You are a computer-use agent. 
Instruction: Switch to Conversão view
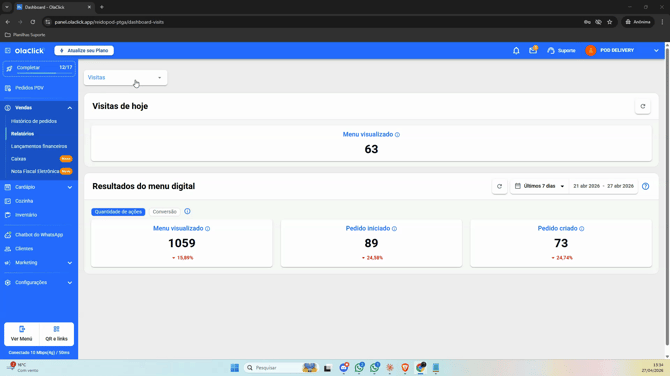tap(165, 212)
